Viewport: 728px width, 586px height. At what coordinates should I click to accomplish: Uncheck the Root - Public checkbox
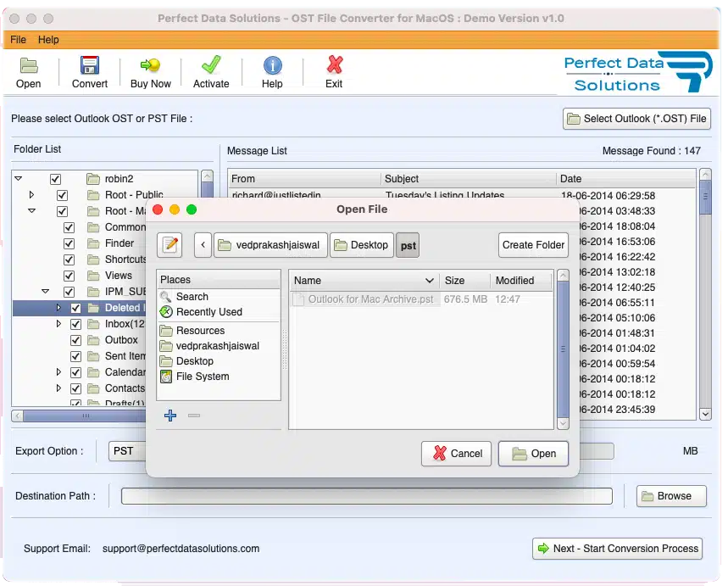pyautogui.click(x=62, y=195)
